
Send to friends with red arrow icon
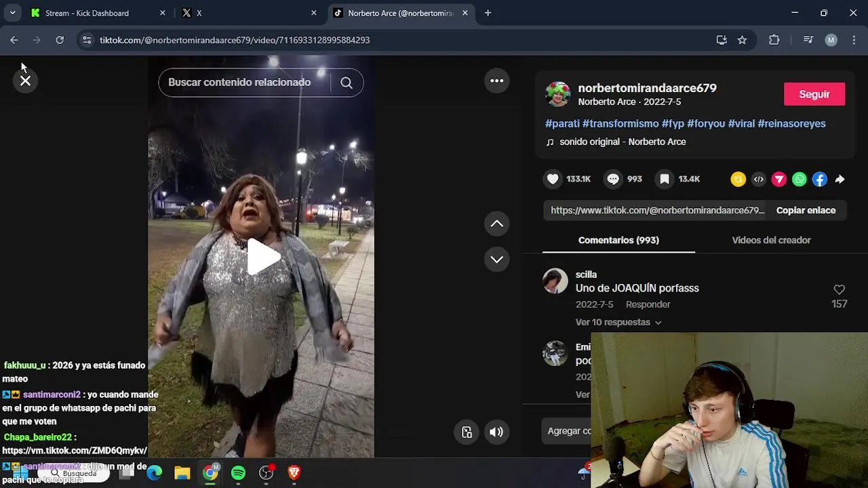pyautogui.click(x=779, y=179)
